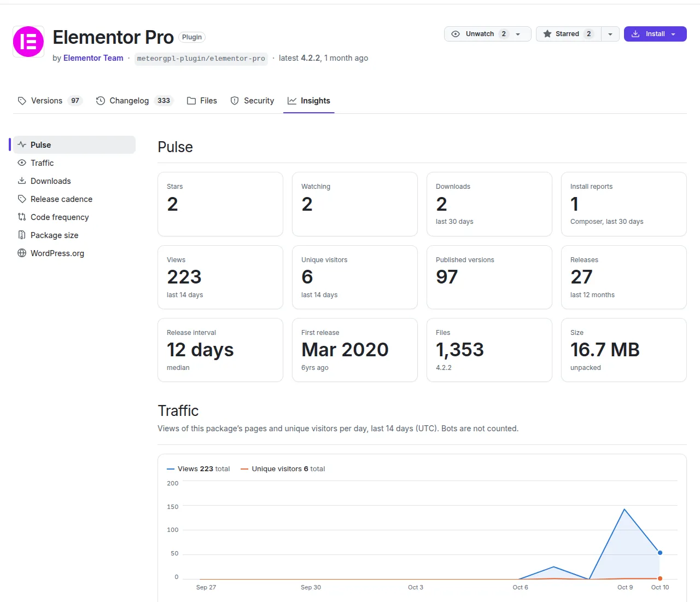Viewport: 700px width, 602px height.
Task: Click the history icon beside Changelog
Action: [101, 101]
